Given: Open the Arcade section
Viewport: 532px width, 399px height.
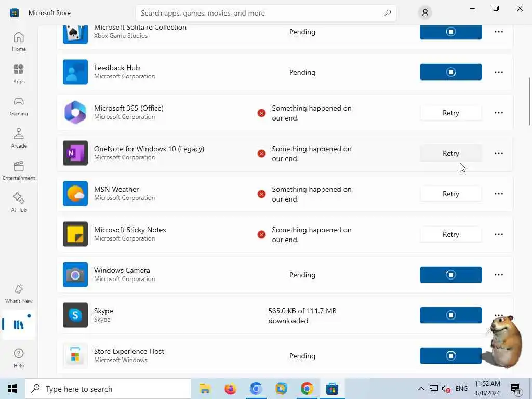Looking at the screenshot, I should 19,138.
